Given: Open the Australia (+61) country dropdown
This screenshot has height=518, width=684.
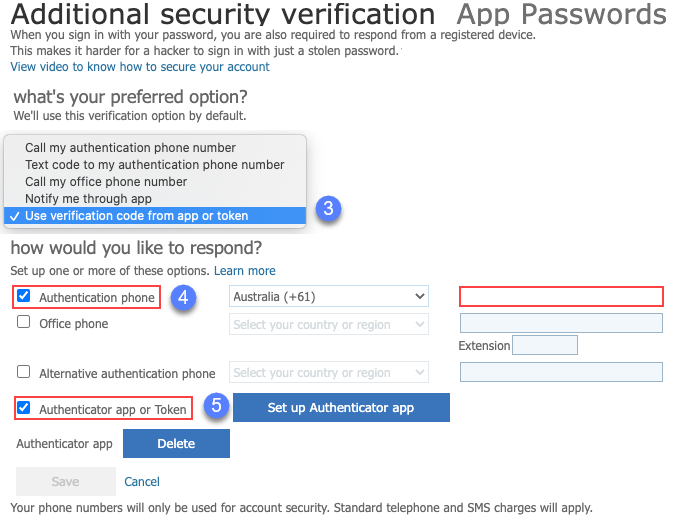Looking at the screenshot, I should click(328, 297).
